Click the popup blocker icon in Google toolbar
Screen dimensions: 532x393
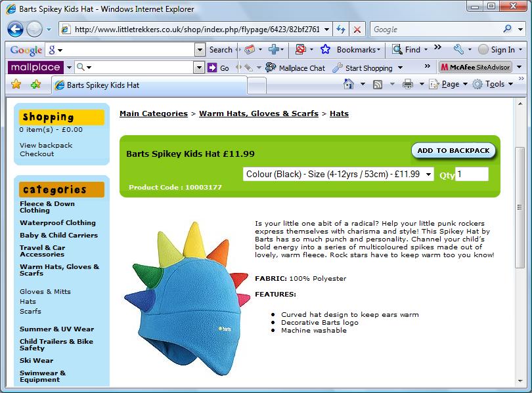[300, 49]
